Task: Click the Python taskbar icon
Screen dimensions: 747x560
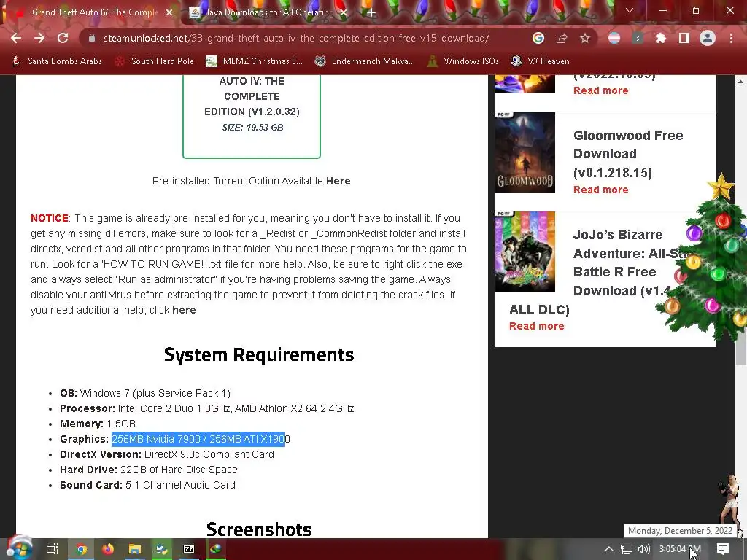Action: (x=162, y=549)
